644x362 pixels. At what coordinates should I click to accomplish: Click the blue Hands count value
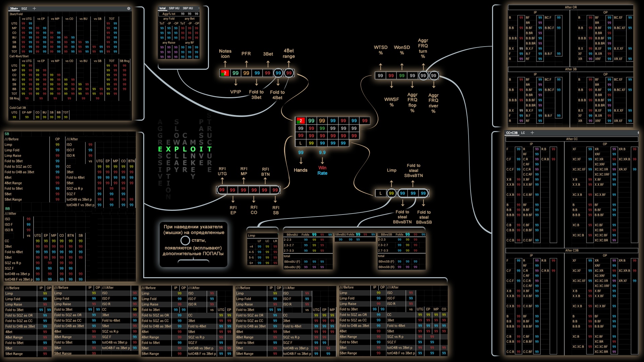[301, 153]
